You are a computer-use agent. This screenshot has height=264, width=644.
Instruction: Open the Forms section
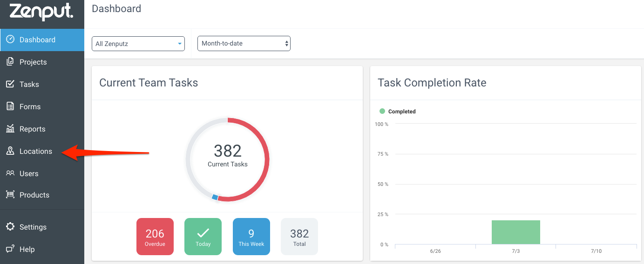[x=42, y=107]
